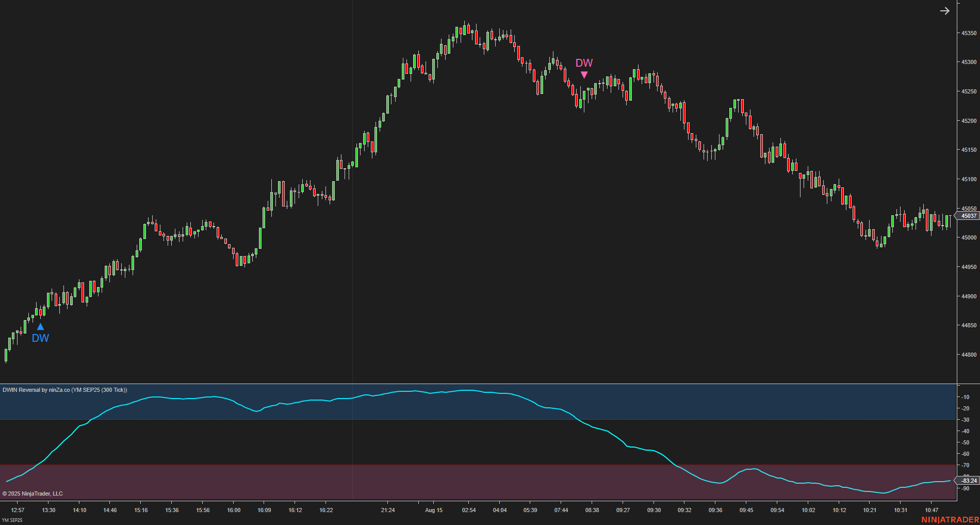Click the 44800 label on the price scale
The height and width of the screenshot is (525, 980).
click(x=970, y=355)
